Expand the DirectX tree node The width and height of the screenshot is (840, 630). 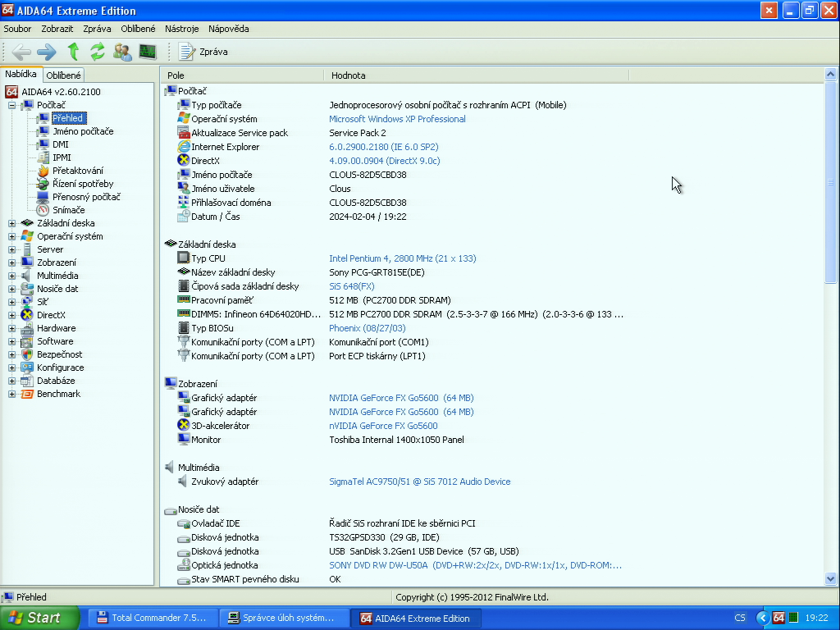pyautogui.click(x=11, y=315)
